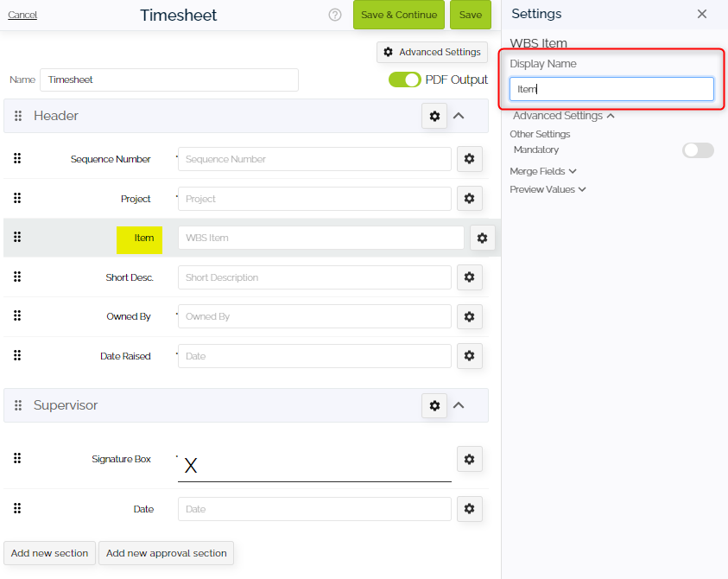Grab drag handle of Signature Box row
Image resolution: width=728 pixels, height=579 pixels.
pyautogui.click(x=17, y=458)
